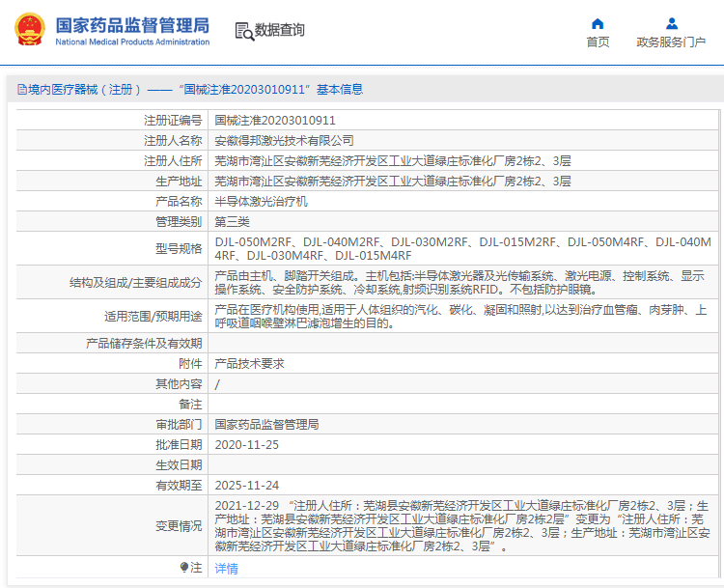724x588 pixels.
Task: Click the document icon before 境内医疗器械
Action: click(21, 89)
